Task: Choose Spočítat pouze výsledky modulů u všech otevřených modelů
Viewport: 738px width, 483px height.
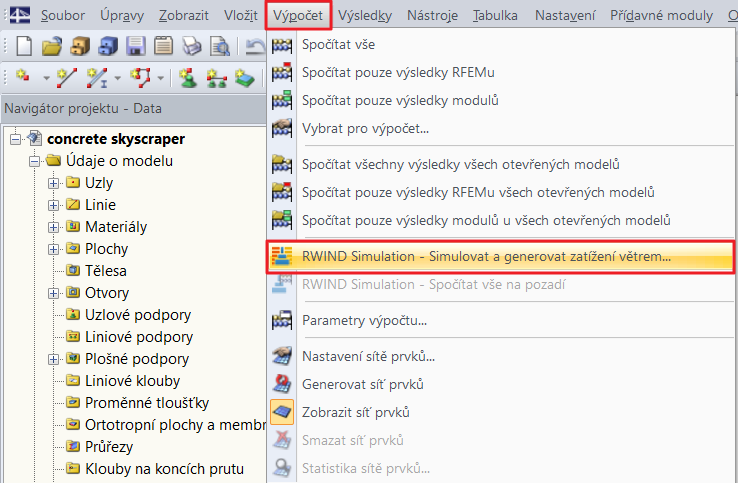Action: pyautogui.click(x=501, y=220)
